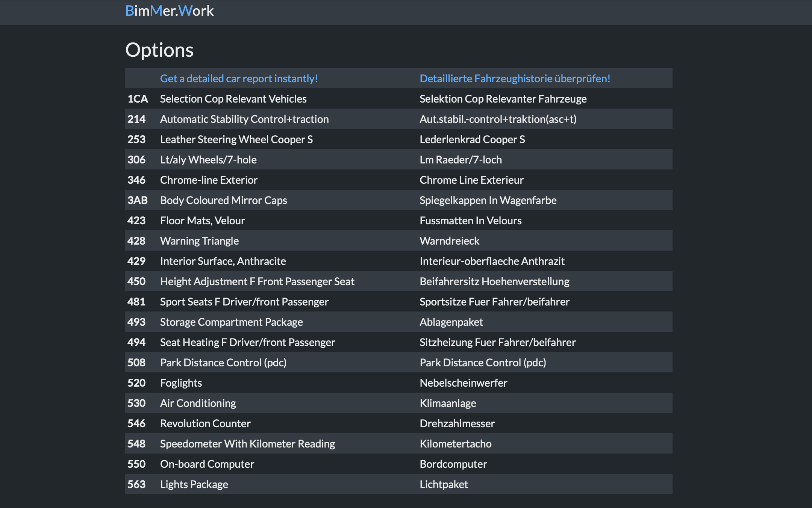Select 'Sportsitze Fuer Fahrer/beifahrer' text
This screenshot has height=508, width=812.
tap(494, 302)
